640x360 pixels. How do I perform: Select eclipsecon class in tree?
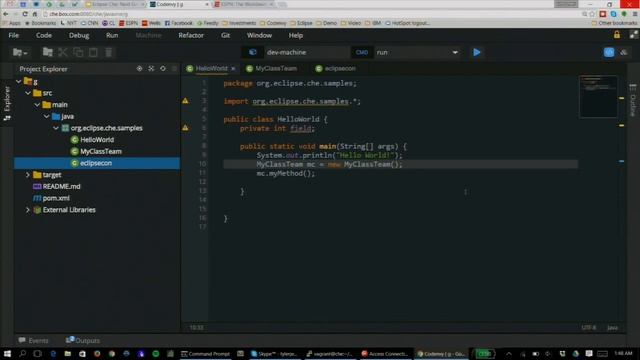click(96, 163)
